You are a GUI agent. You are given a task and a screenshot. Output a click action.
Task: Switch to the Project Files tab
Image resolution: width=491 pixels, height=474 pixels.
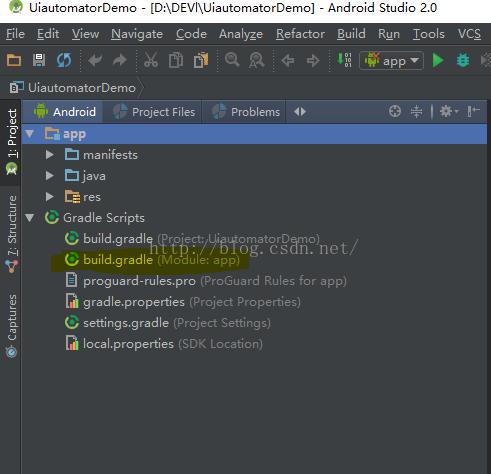pyautogui.click(x=154, y=112)
